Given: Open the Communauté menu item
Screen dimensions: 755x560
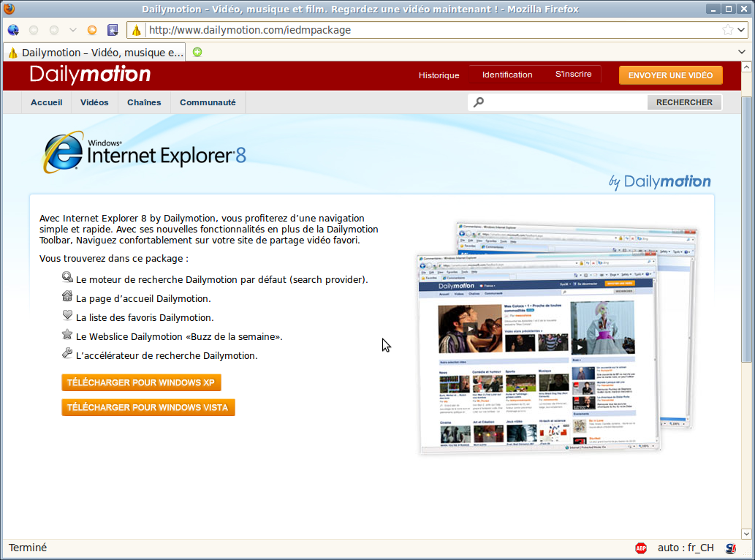Looking at the screenshot, I should click(x=208, y=102).
